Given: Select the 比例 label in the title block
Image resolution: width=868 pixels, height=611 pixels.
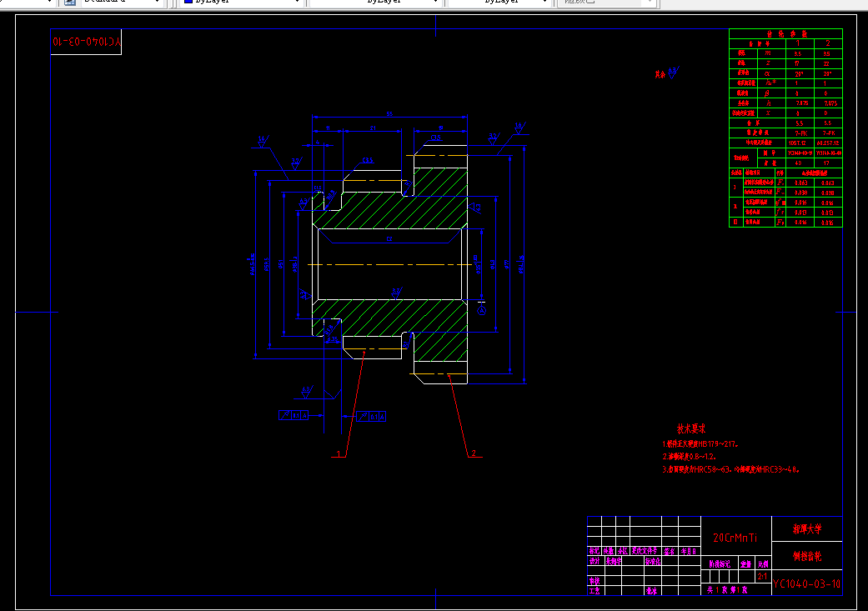Looking at the screenshot, I should (x=764, y=564).
